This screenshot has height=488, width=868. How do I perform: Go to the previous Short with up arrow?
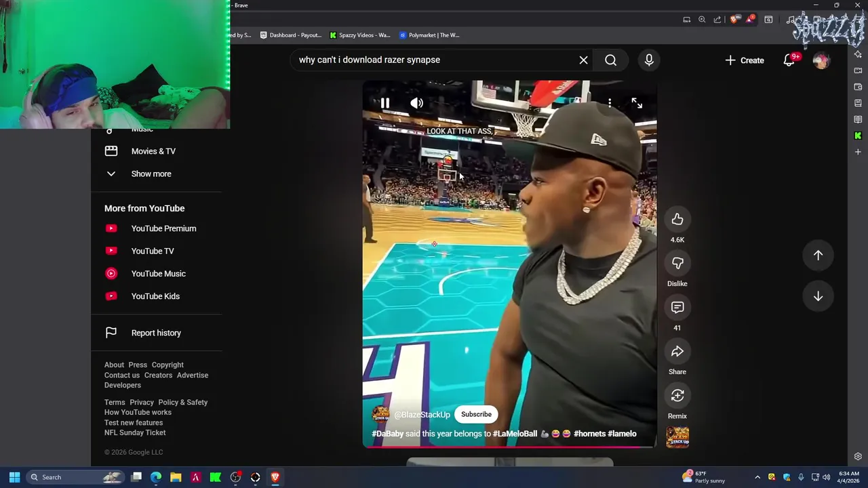pos(818,256)
